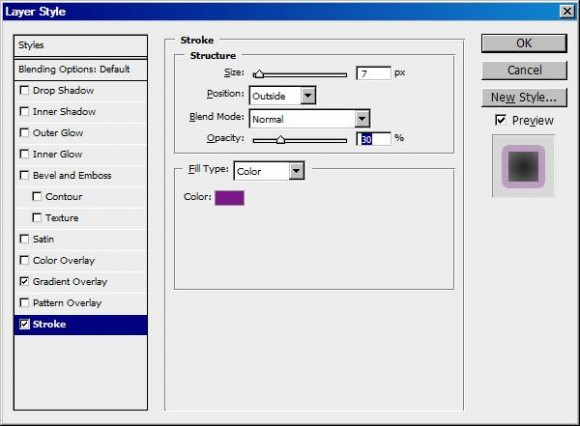Click the style preview thumbnail
The image size is (580, 426).
tap(523, 166)
